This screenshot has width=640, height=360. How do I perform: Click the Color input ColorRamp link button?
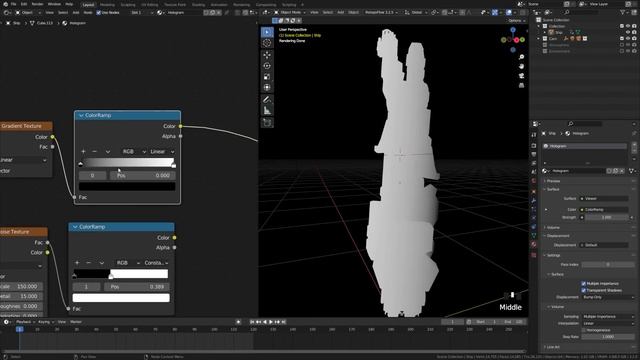604,210
